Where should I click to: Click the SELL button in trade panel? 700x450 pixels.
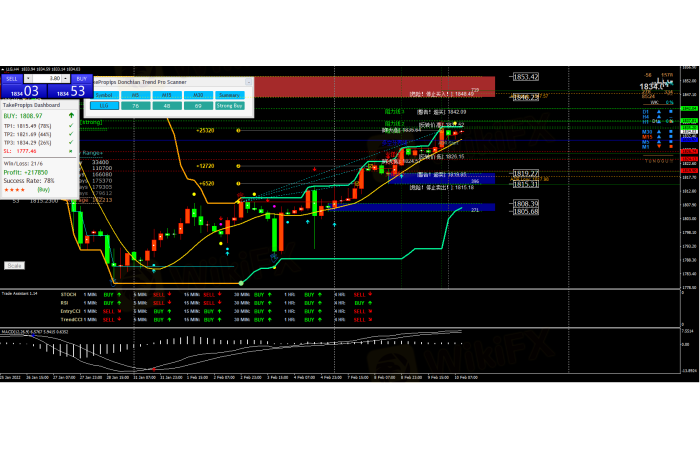tap(12, 77)
